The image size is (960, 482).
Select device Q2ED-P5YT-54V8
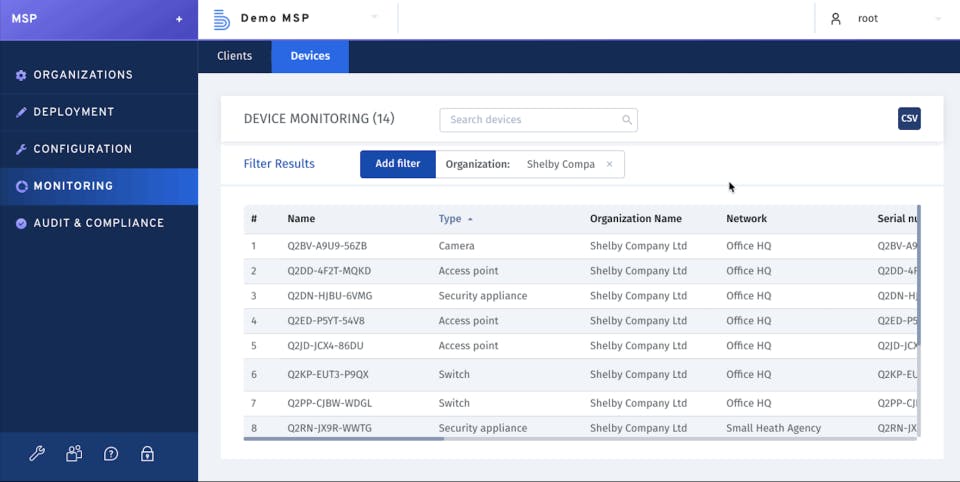(326, 321)
